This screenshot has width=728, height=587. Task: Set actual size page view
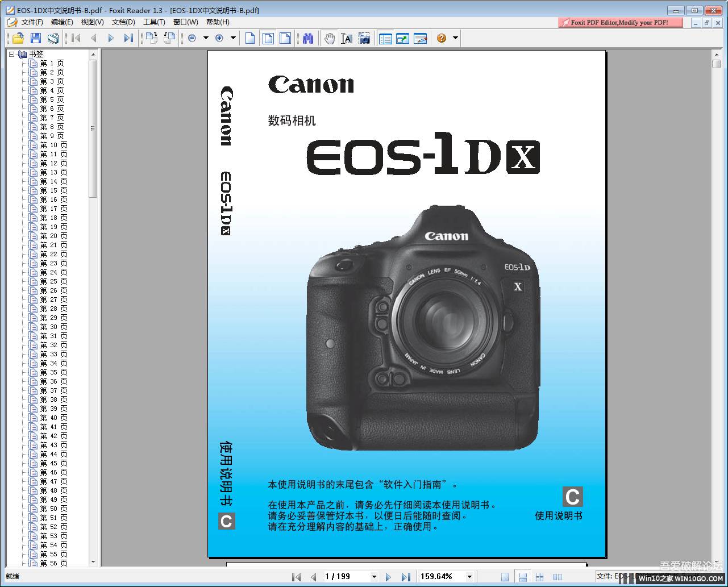pyautogui.click(x=250, y=38)
